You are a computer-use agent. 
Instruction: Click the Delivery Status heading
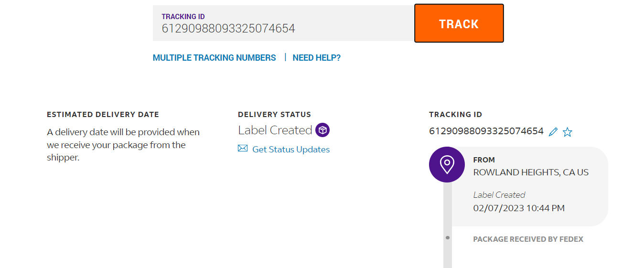pos(274,115)
